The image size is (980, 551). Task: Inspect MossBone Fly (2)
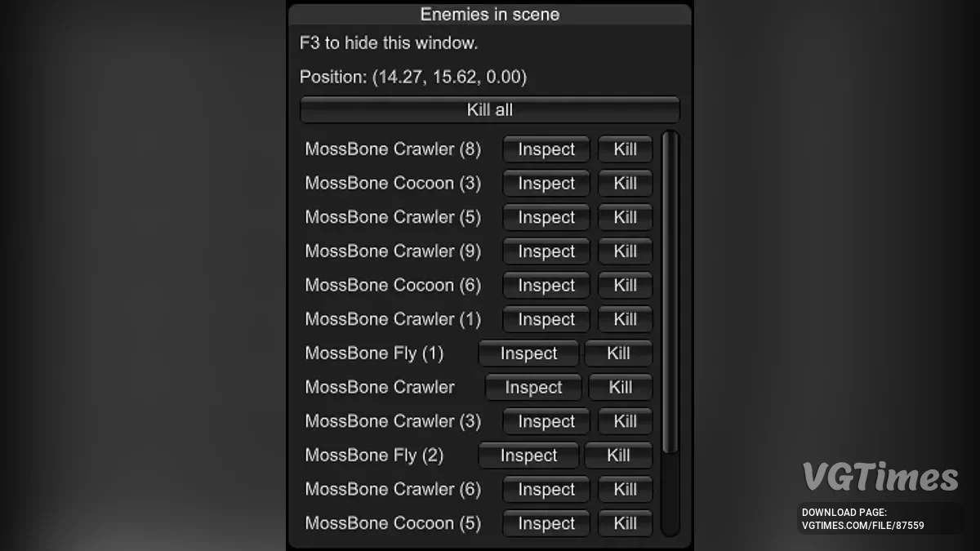528,455
